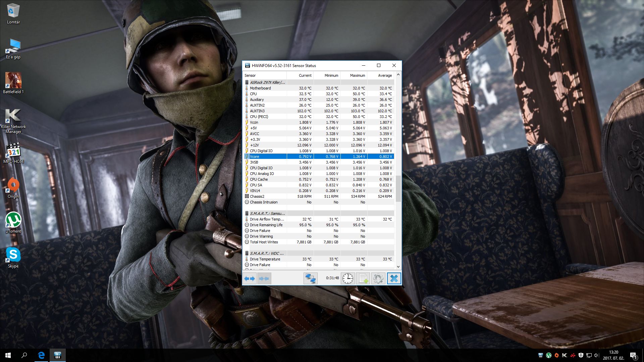The width and height of the screenshot is (644, 362).
Task: Select the Chassis2 fan RPM row
Action: pyautogui.click(x=319, y=196)
